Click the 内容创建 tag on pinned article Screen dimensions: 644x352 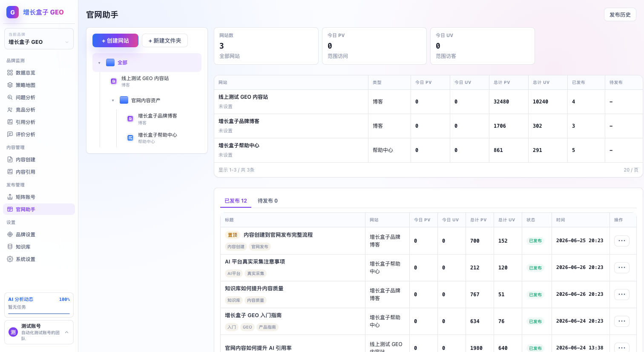point(236,247)
